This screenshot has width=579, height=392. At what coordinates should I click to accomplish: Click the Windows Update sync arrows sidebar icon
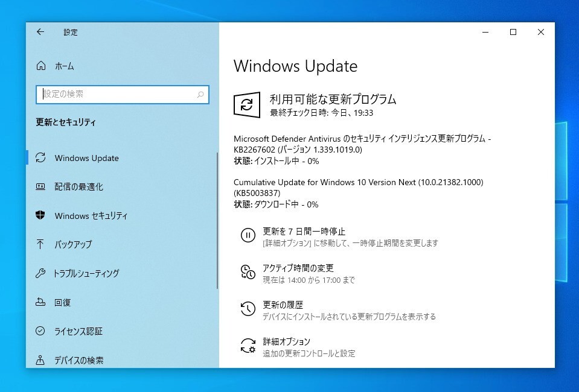pos(40,158)
